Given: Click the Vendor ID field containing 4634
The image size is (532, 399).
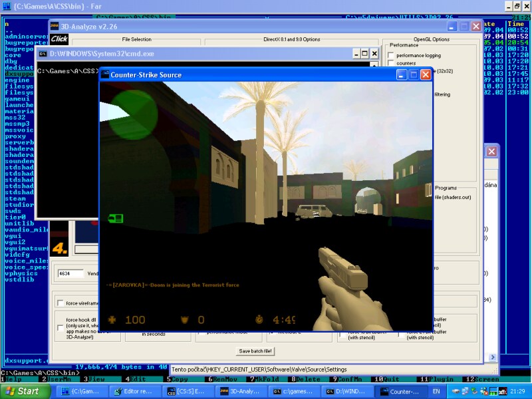Looking at the screenshot, I should tap(70, 273).
